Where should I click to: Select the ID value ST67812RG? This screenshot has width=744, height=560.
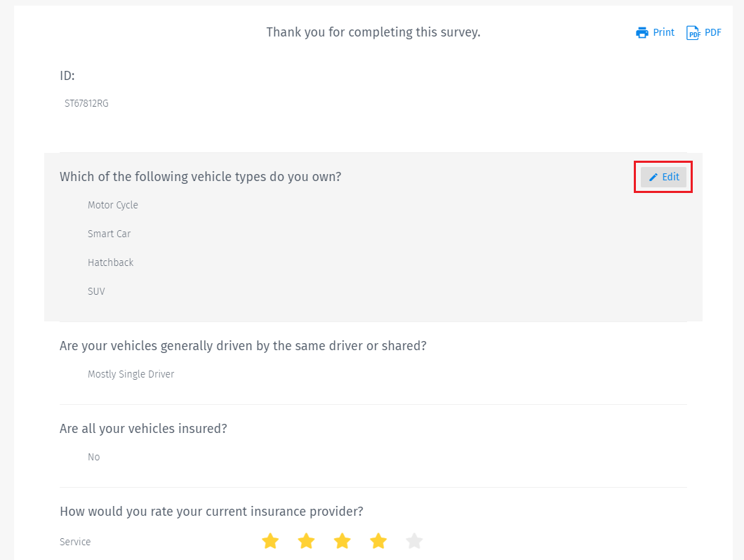[x=86, y=103]
